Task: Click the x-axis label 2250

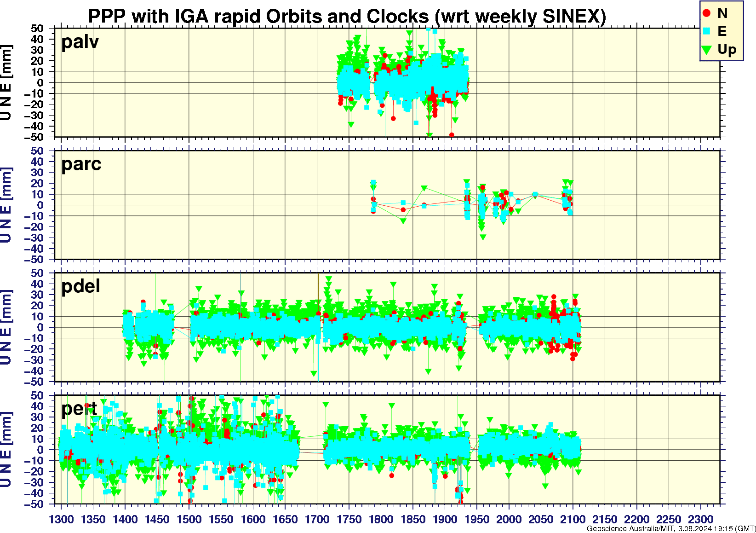Action: [668, 519]
